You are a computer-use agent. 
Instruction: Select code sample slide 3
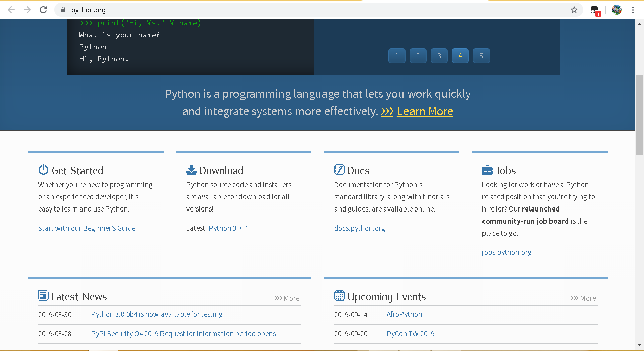tap(439, 56)
